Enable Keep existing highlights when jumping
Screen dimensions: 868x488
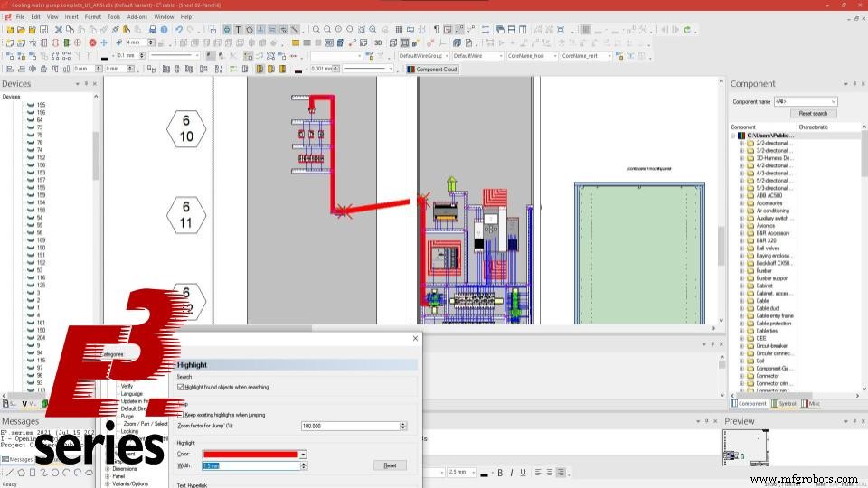click(181, 414)
